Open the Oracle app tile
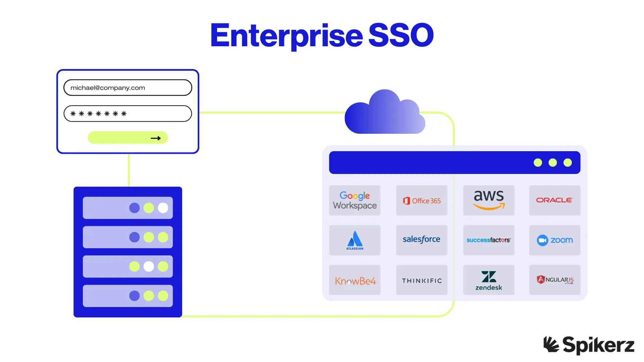644x362 pixels. pos(555,200)
